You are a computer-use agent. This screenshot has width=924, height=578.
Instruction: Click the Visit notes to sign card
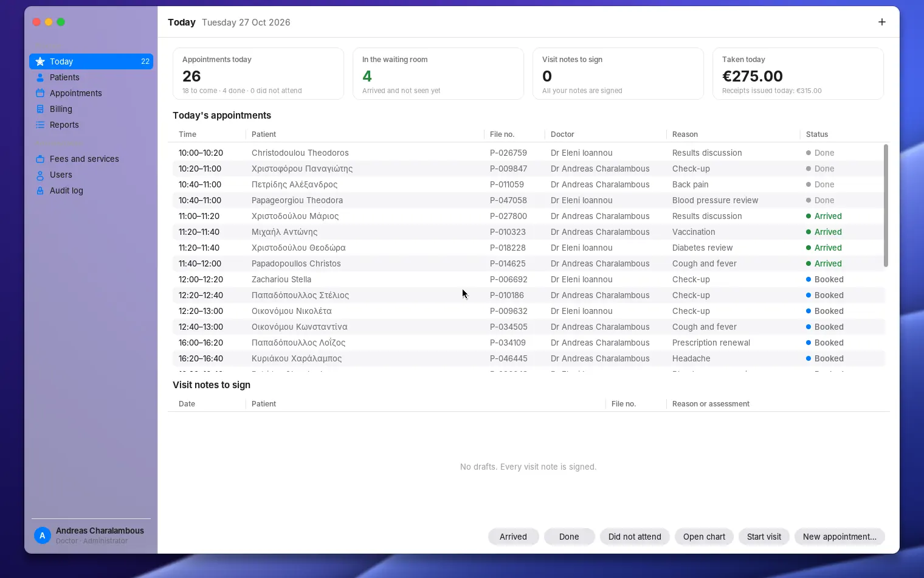pyautogui.click(x=618, y=74)
